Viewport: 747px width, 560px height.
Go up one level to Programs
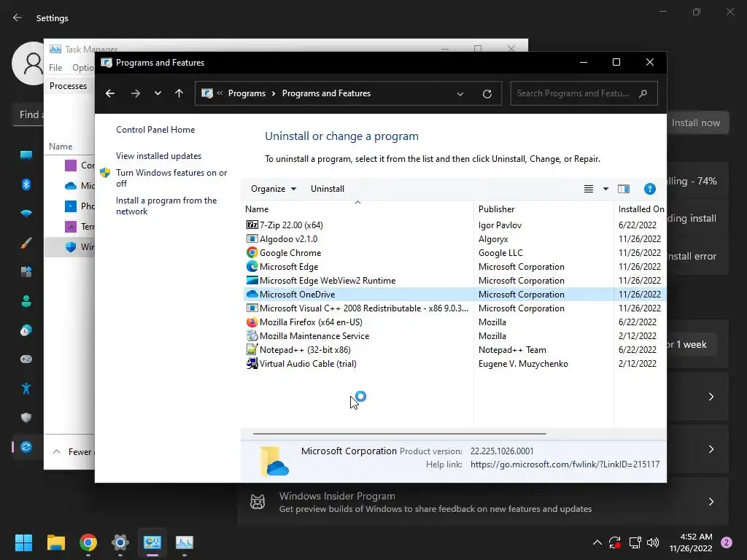pos(179,93)
